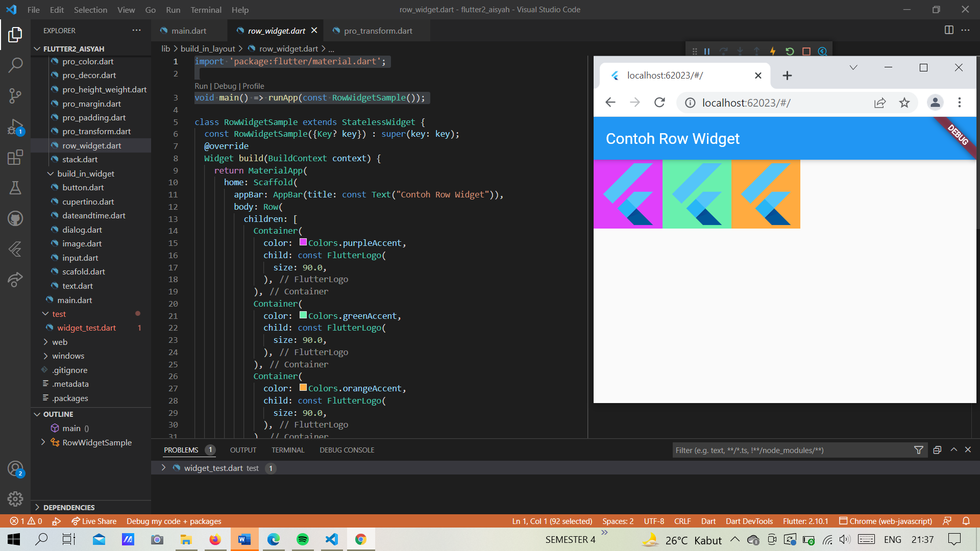Viewport: 980px width, 551px height.
Task: Open the Testing flask icon
Action: (15, 188)
